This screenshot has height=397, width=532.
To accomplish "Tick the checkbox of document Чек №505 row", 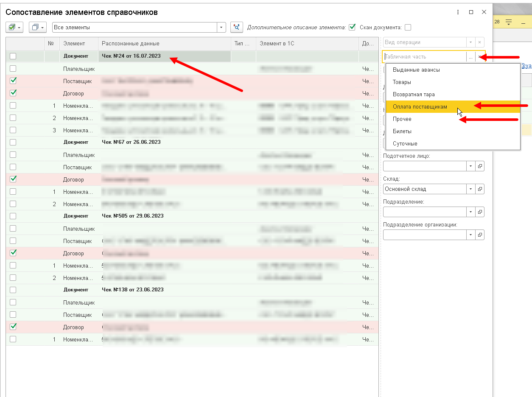I will (13, 216).
